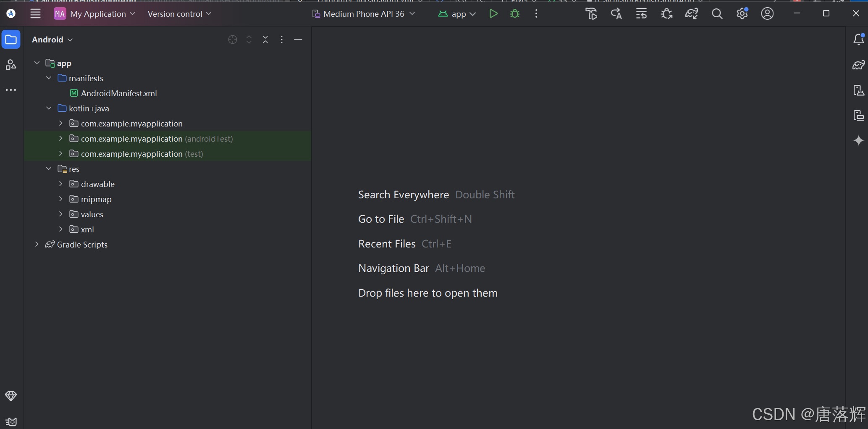Start debugging with the bug button
868x429 pixels.
click(514, 13)
